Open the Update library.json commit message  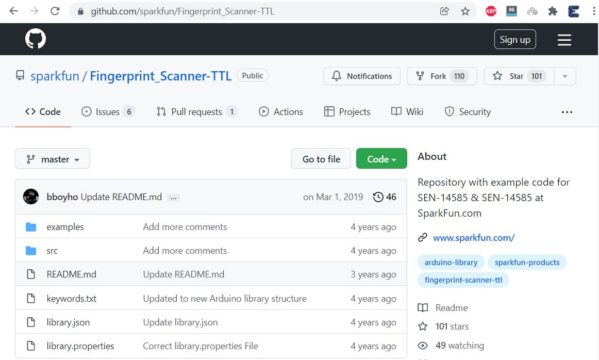point(180,322)
